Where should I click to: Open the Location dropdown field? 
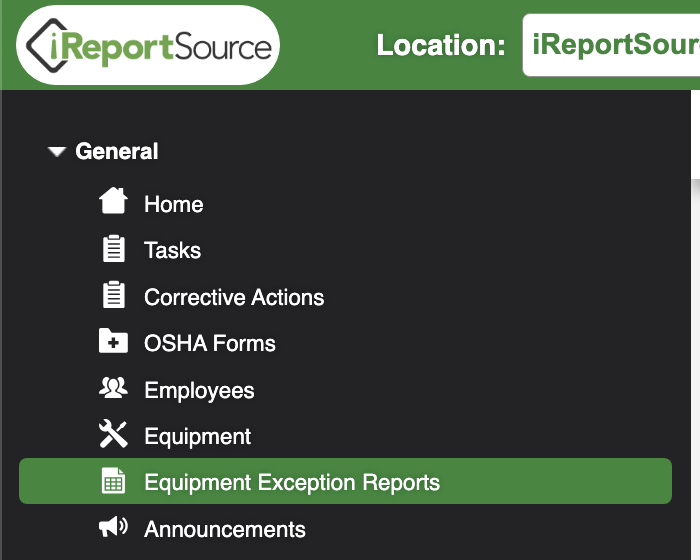pyautogui.click(x=611, y=45)
